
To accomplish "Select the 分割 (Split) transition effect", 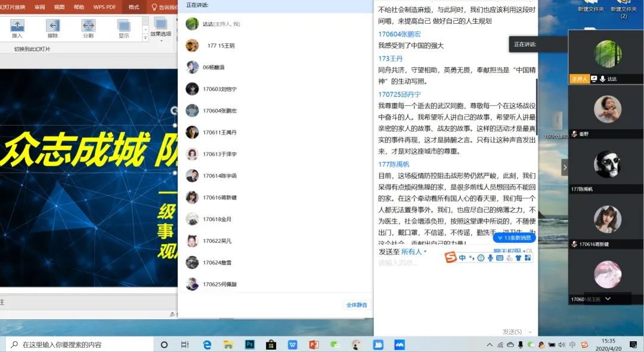I will coord(88,28).
